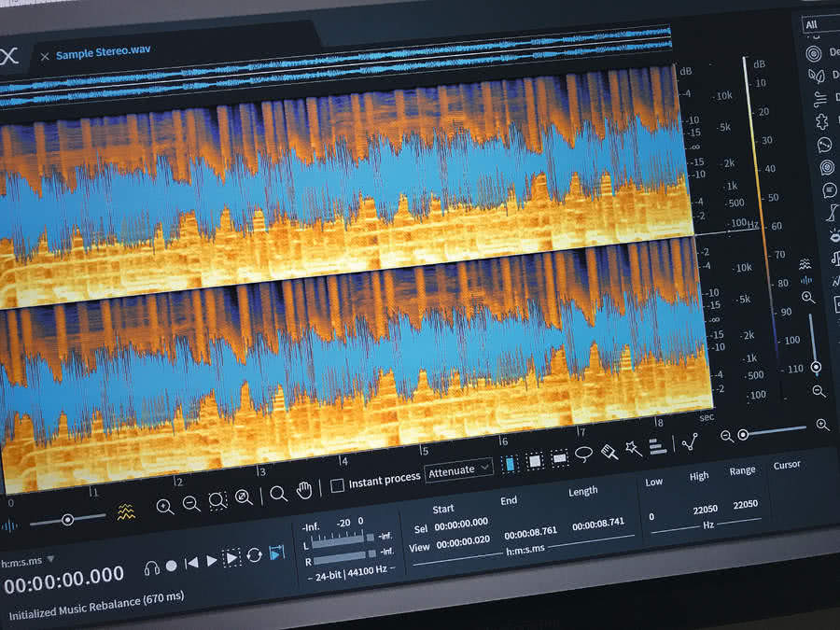Open the speech-bubble module in the module list
The image size is (840, 630).
[830, 190]
